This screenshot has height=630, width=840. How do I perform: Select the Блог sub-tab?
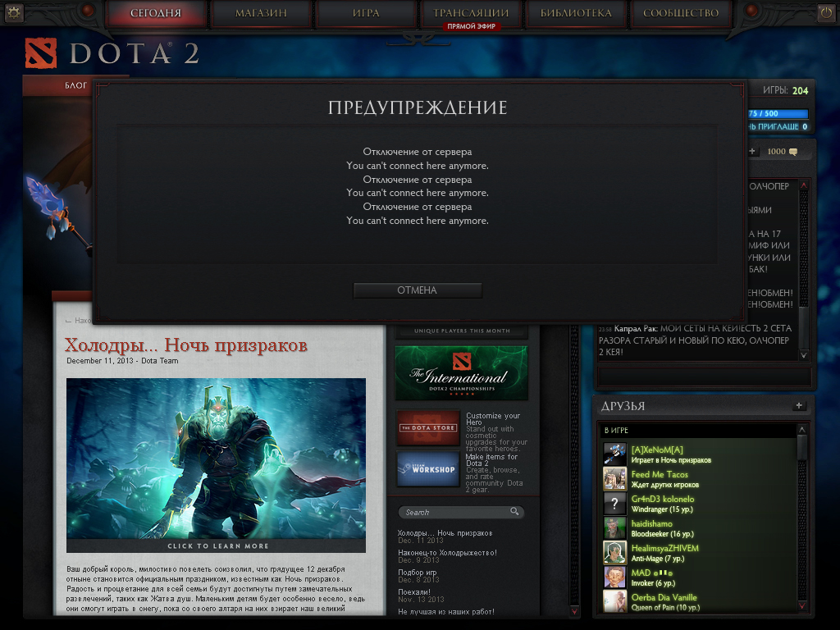pyautogui.click(x=75, y=85)
